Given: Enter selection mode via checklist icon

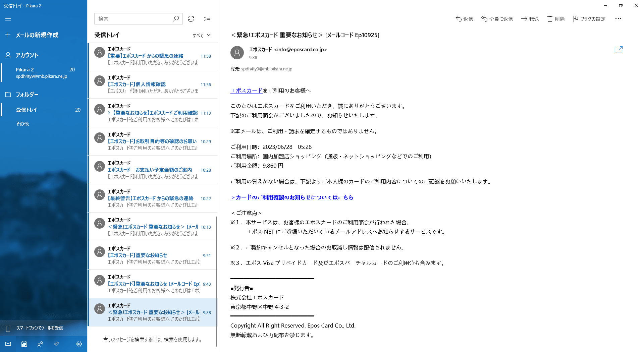Looking at the screenshot, I should [207, 19].
